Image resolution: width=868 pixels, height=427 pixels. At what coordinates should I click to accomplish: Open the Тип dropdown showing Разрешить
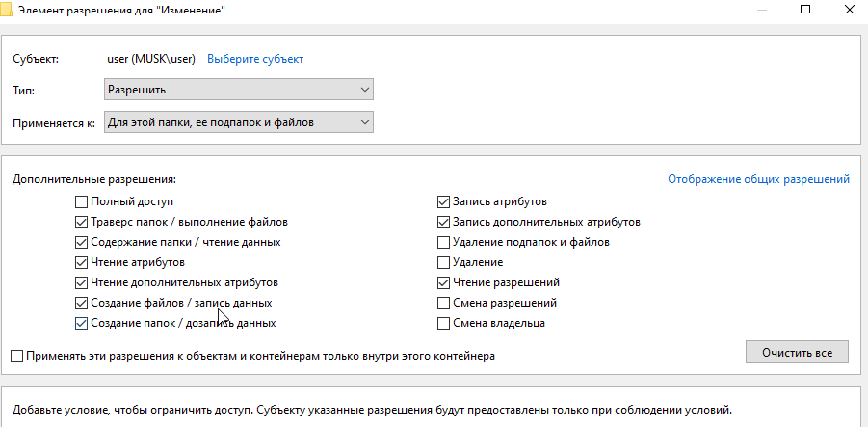click(239, 90)
